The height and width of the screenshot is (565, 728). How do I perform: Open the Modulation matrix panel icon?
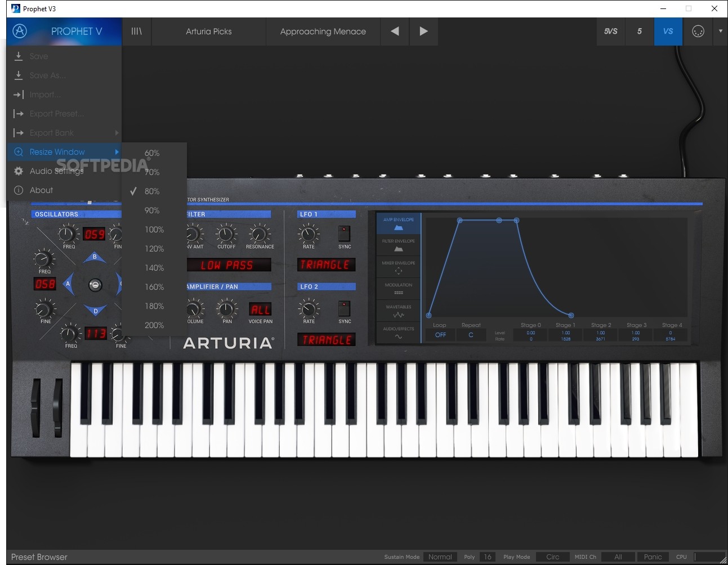click(x=399, y=289)
